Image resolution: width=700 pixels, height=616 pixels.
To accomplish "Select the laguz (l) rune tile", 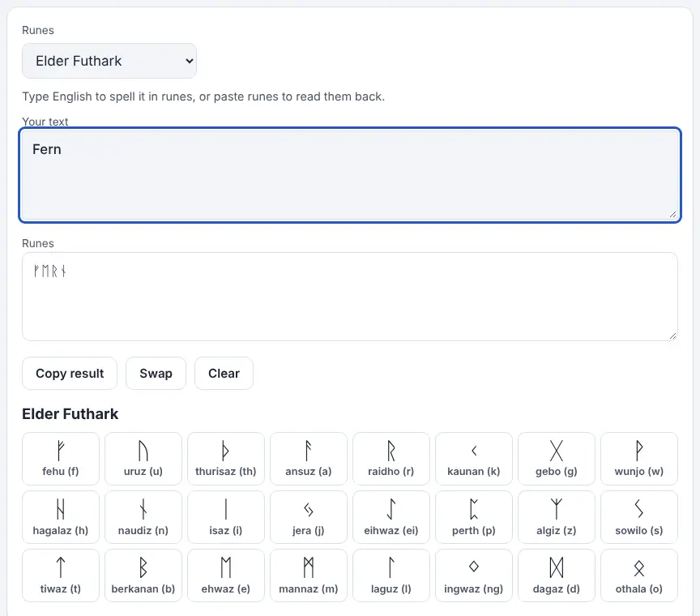I will point(391,575).
